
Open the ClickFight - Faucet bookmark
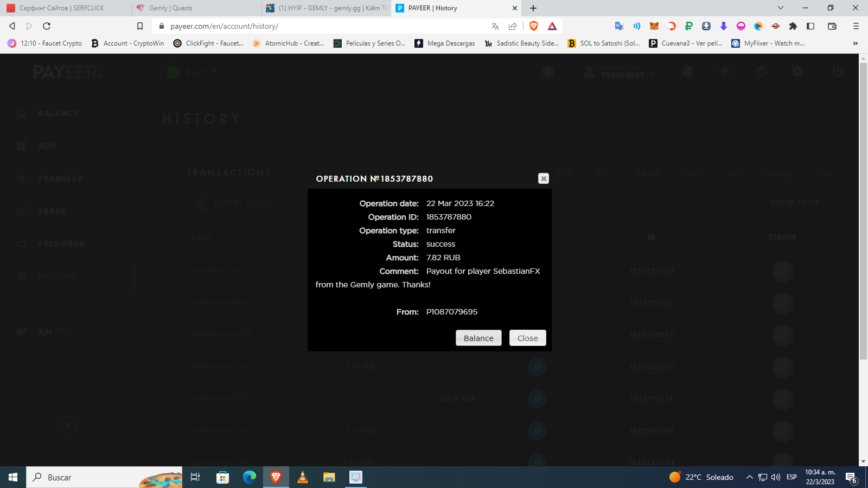tap(208, 43)
